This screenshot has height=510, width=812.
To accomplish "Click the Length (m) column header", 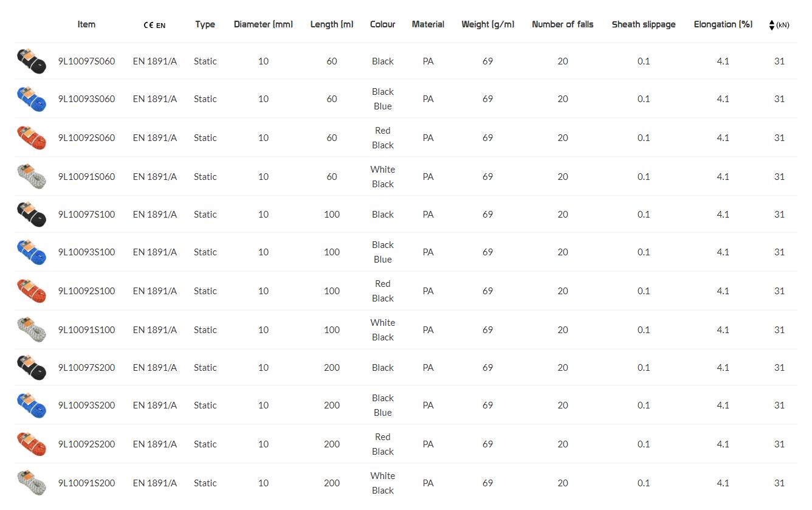I will point(331,24).
